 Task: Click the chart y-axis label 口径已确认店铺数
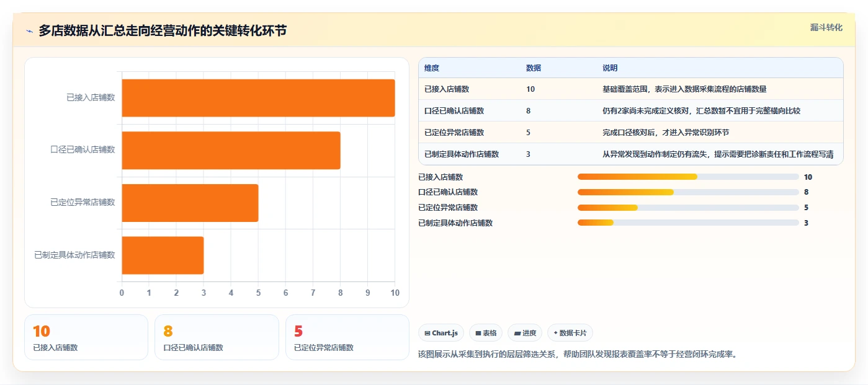(83, 150)
